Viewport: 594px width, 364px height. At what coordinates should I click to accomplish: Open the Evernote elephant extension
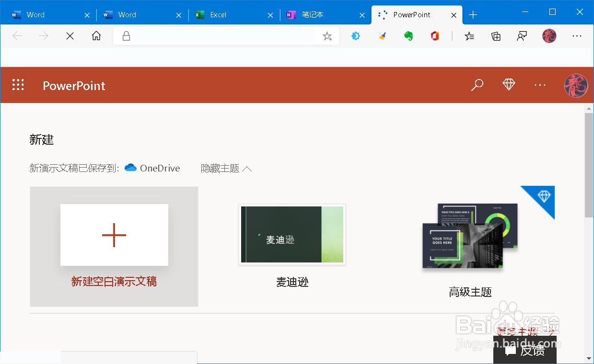[408, 36]
